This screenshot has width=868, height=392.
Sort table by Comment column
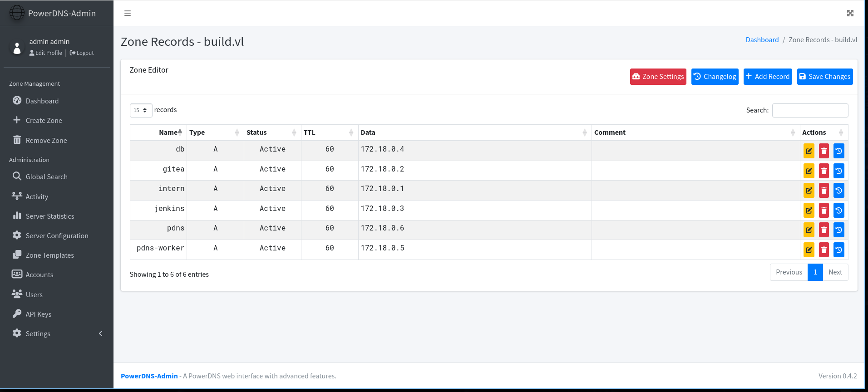coord(695,132)
